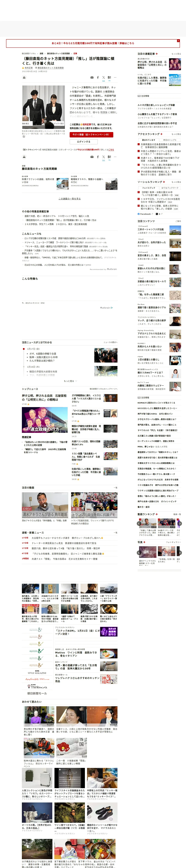Click B! Hatena icon below campaign notice
The width and height of the screenshot is (186, 868).
click(109, 157)
